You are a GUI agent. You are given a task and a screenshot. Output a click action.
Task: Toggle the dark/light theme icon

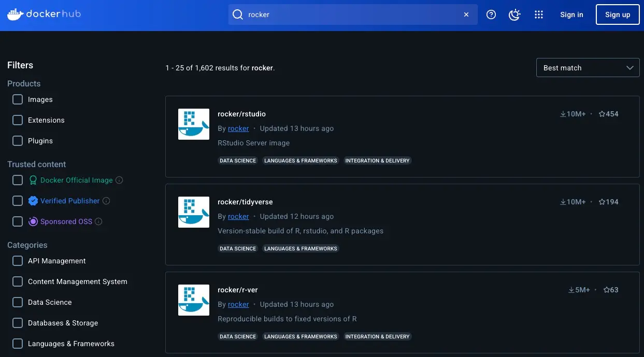click(514, 14)
